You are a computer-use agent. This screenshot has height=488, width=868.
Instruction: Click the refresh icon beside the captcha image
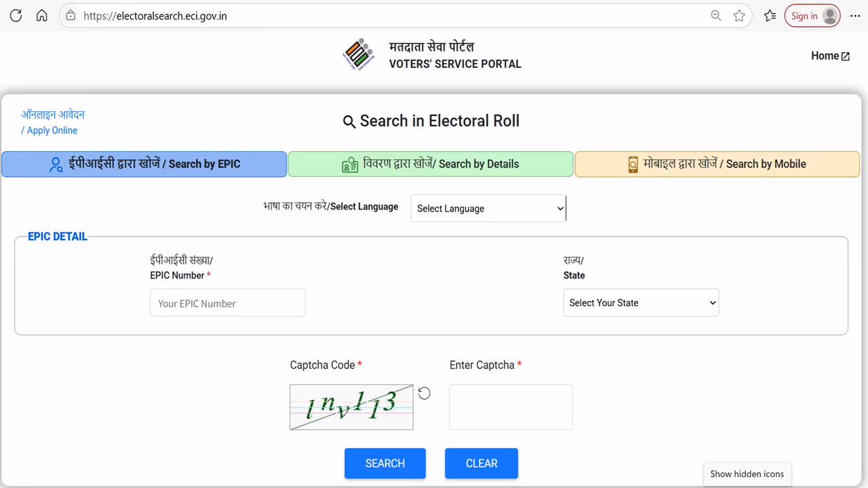point(424,392)
